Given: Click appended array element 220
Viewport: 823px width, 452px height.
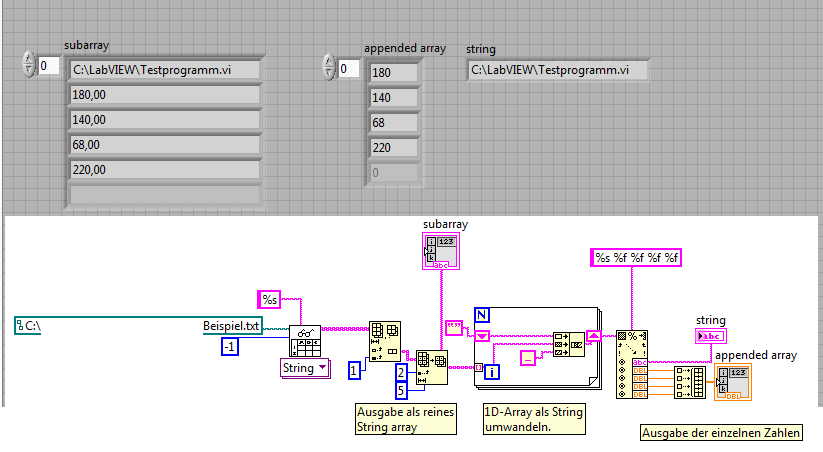Looking at the screenshot, I should [394, 148].
